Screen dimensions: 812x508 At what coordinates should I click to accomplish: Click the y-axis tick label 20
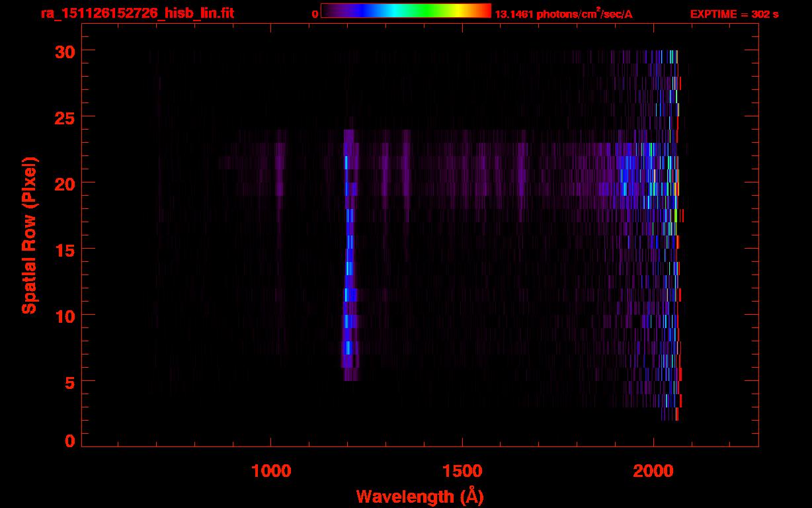pyautogui.click(x=65, y=183)
